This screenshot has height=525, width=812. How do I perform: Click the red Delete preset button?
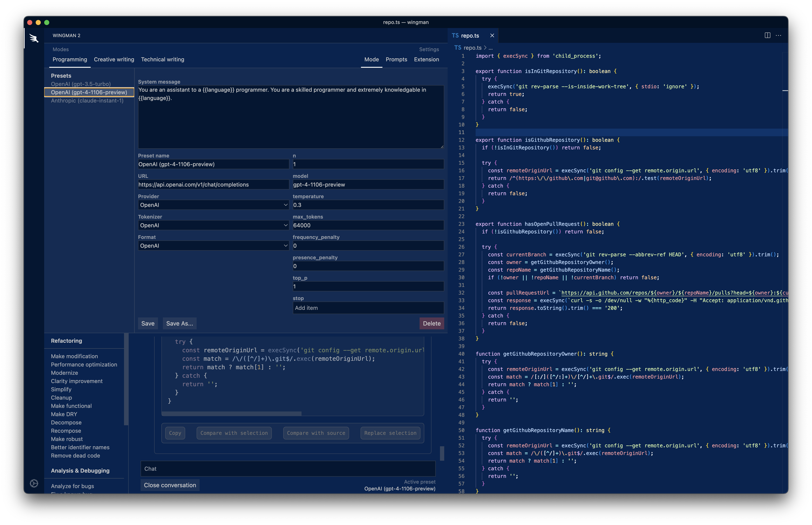[x=431, y=324]
